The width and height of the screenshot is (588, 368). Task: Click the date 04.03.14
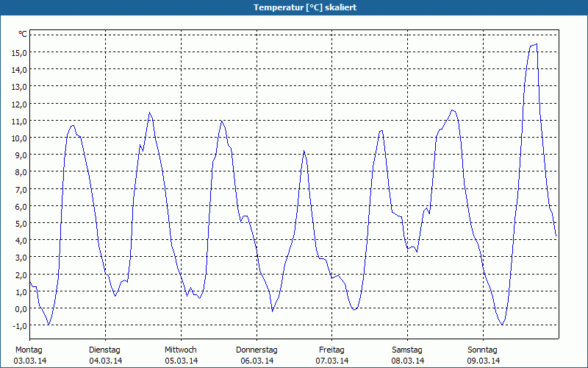(x=105, y=361)
